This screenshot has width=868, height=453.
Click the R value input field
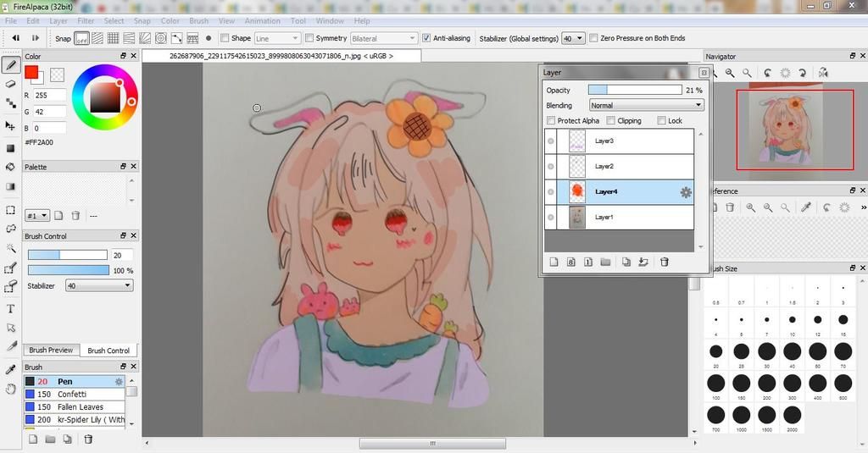49,95
